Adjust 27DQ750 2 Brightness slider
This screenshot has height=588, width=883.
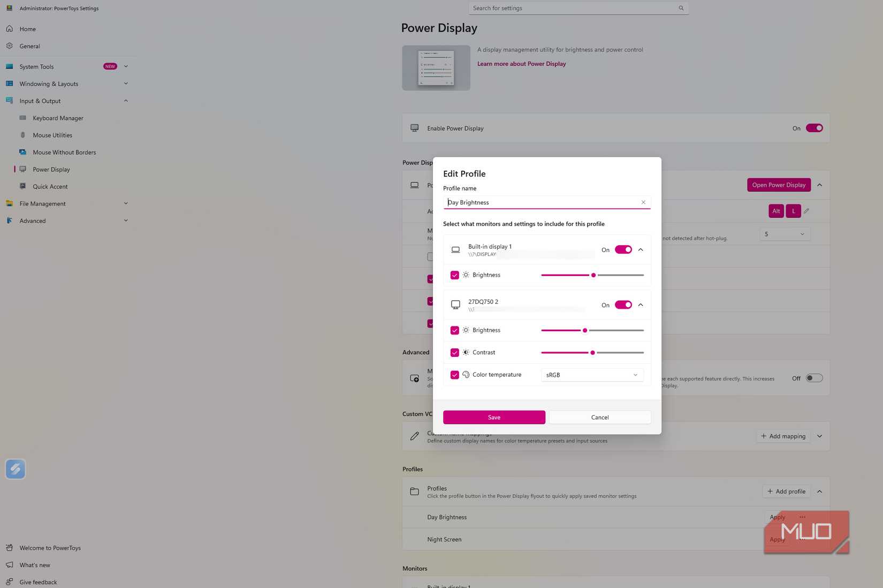(592, 330)
